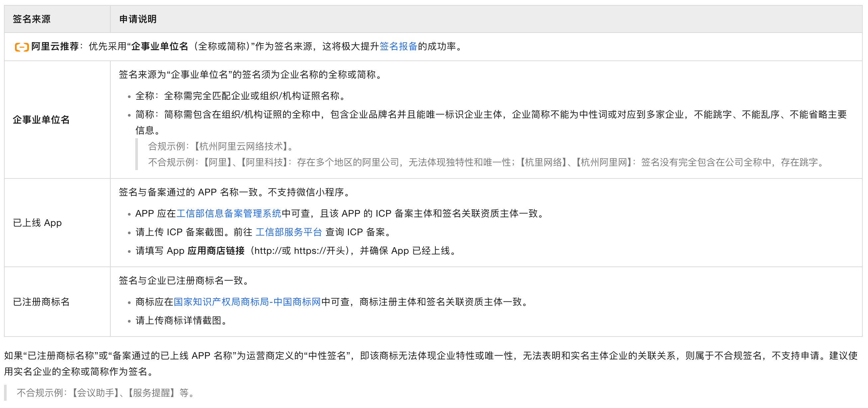The image size is (868, 408).
Task: Click the 不合规示例【会议助手】 quote line
Action: (x=106, y=393)
